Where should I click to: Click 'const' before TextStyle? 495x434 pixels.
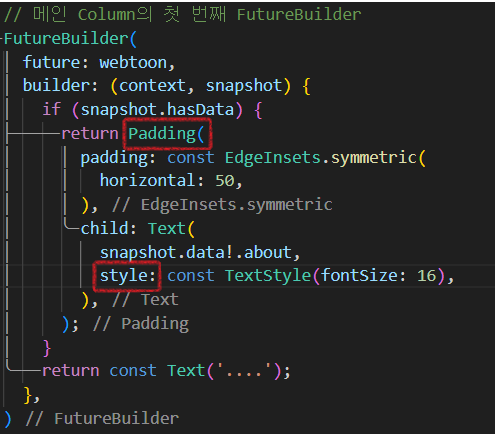pyautogui.click(x=191, y=276)
